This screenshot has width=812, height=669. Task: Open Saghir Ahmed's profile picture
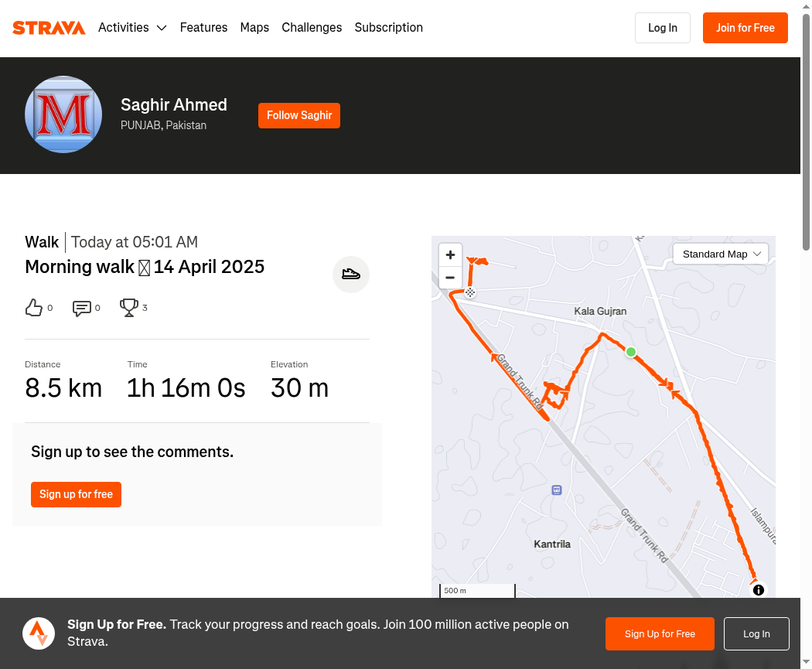[63, 114]
